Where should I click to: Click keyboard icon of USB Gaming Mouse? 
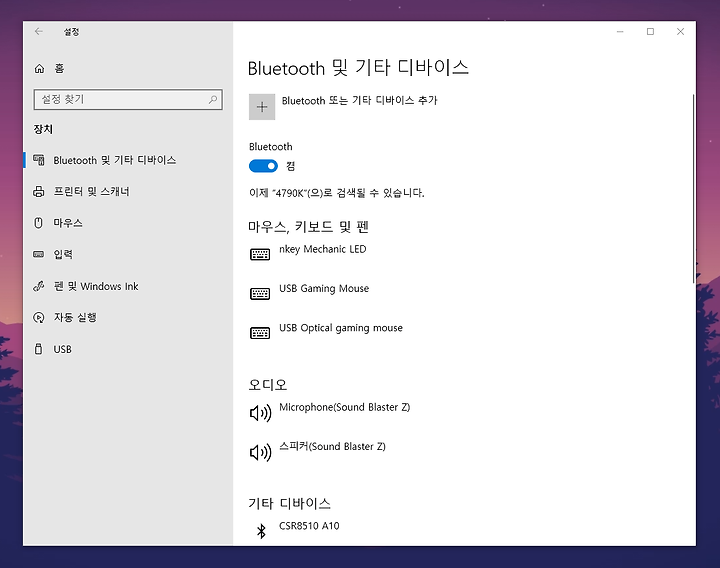[260, 293]
